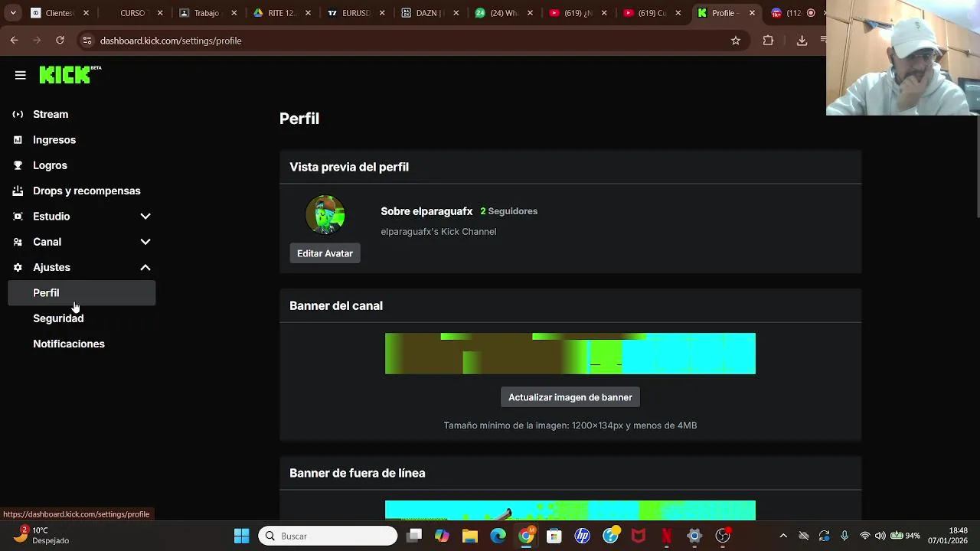Click the channel banner image
Image resolution: width=980 pixels, height=551 pixels.
click(x=570, y=354)
